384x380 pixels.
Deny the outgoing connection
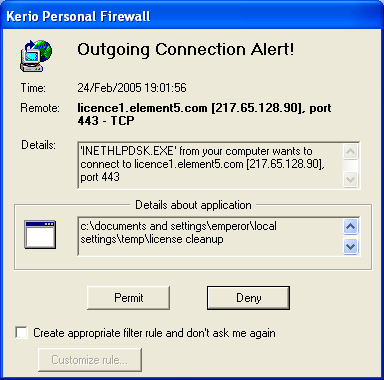point(248,298)
